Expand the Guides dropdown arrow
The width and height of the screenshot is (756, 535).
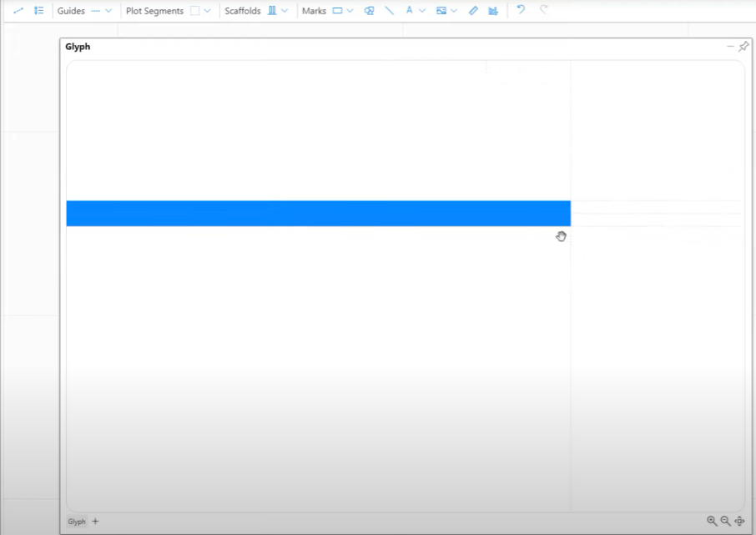pyautogui.click(x=108, y=11)
